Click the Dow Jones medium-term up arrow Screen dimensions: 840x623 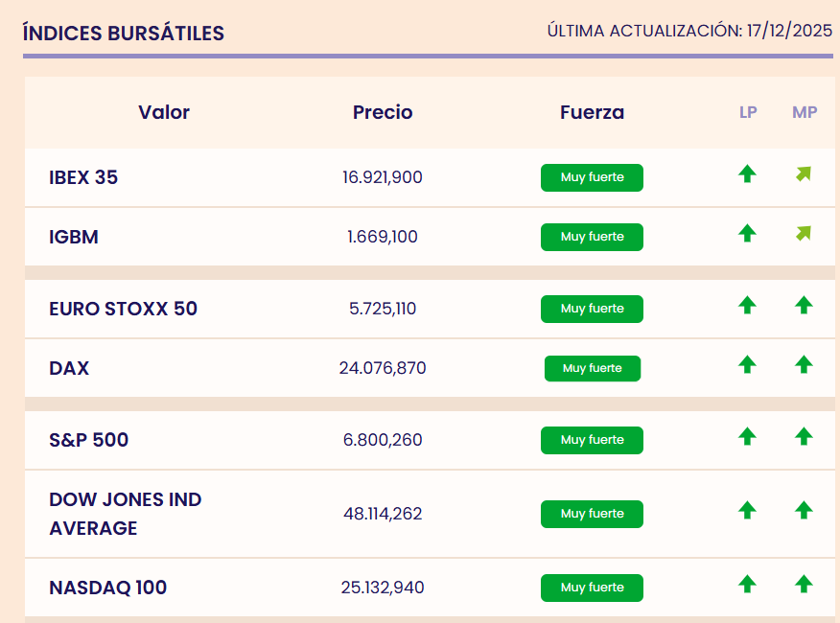click(804, 511)
